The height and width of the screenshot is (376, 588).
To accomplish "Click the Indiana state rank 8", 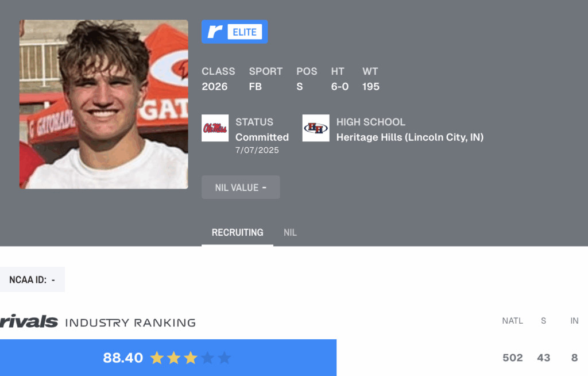I will point(574,358).
